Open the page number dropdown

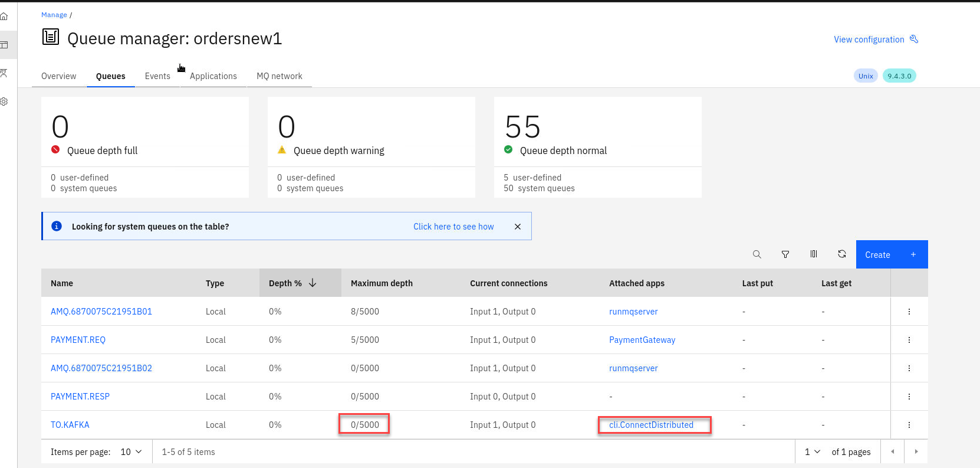tap(813, 452)
